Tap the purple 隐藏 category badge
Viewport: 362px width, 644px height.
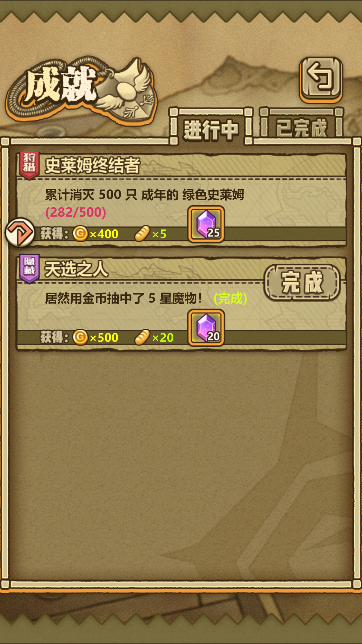coord(29,269)
